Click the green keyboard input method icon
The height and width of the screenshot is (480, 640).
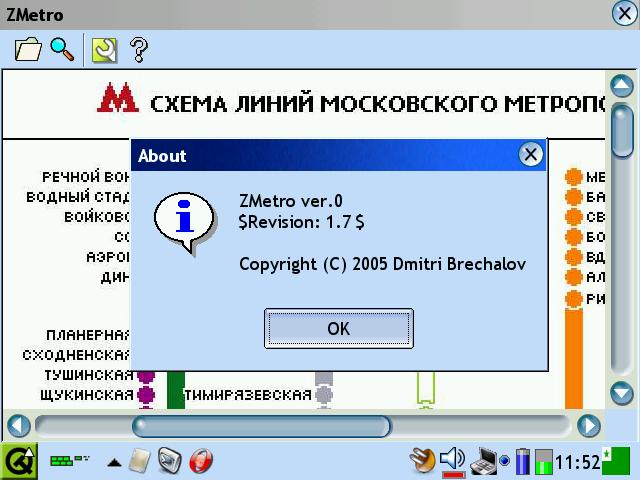(x=69, y=461)
